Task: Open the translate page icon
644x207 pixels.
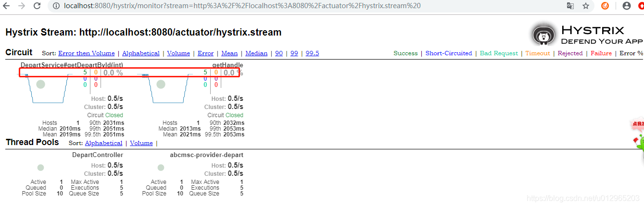Action: 570,6
